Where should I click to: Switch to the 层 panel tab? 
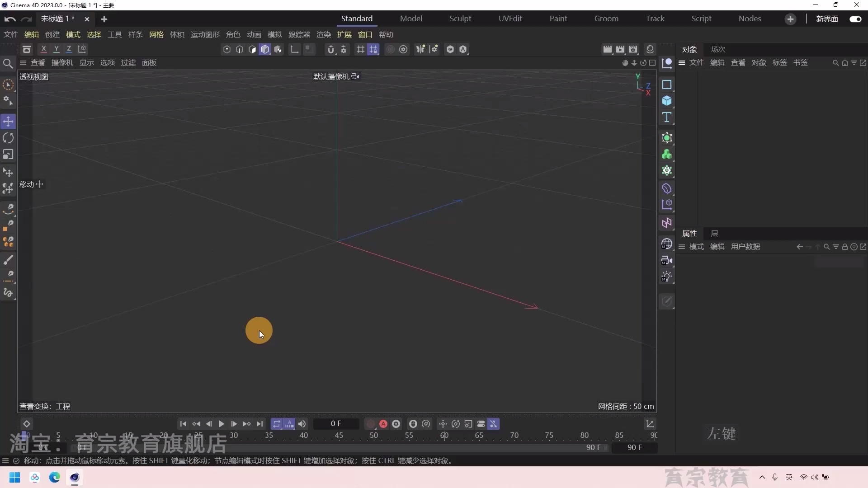click(x=715, y=234)
